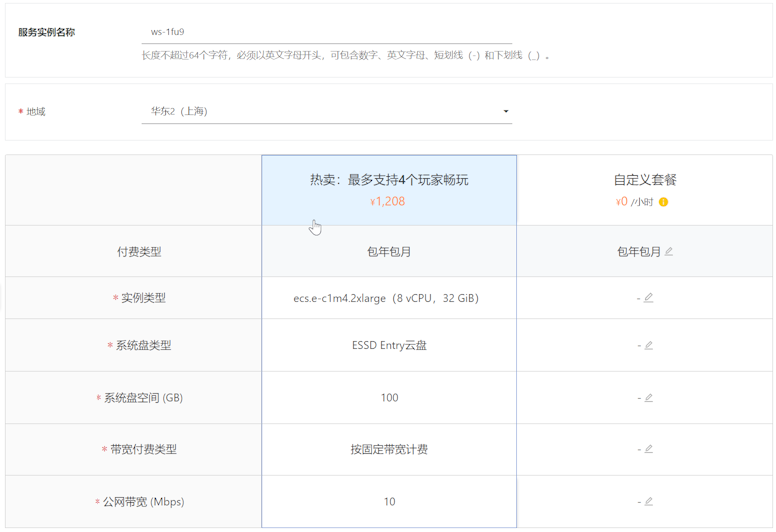
Task: Switch to the 自定义套餐 package column
Action: click(645, 180)
